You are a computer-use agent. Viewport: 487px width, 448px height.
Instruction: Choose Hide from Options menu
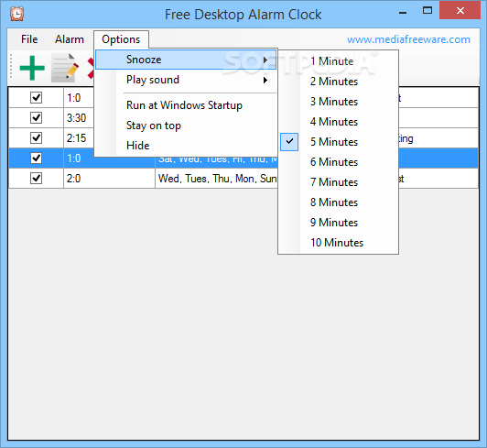click(186, 146)
